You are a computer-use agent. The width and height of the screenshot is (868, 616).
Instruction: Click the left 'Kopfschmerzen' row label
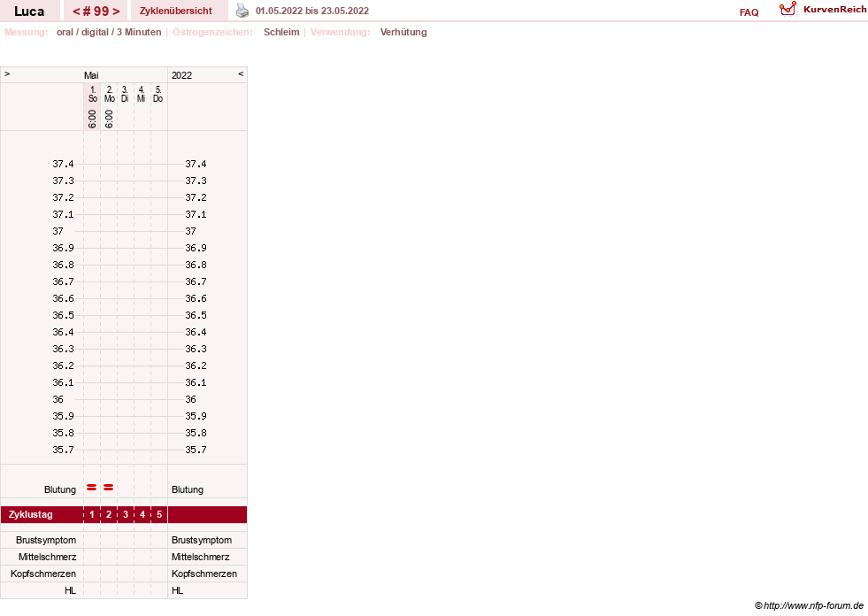click(43, 574)
